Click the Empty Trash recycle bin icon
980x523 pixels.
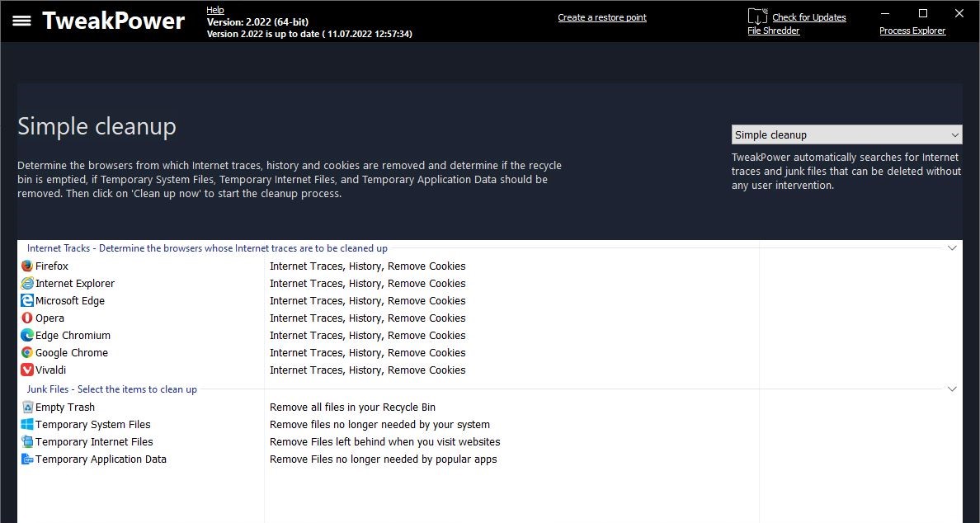pyautogui.click(x=27, y=408)
